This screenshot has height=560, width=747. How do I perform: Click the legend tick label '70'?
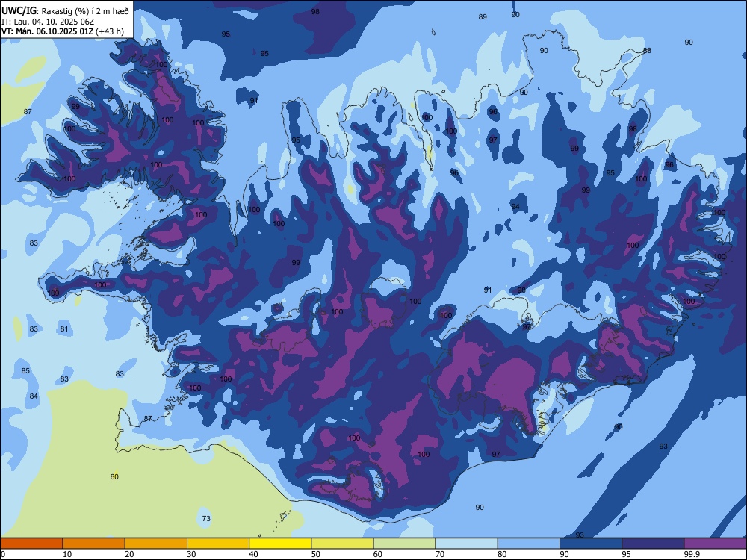coord(440,554)
